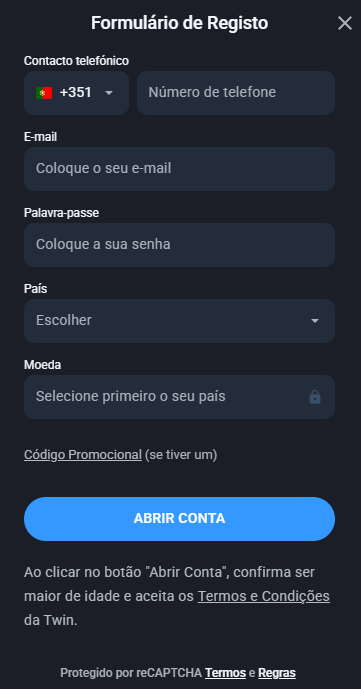Open the Termos e Condições link

click(264, 596)
